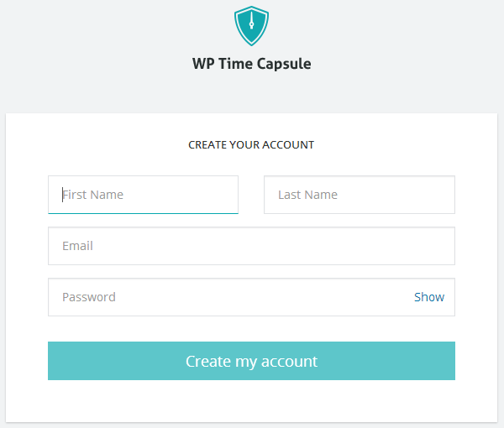
Task: Click the CREATE YOUR ACCOUNT heading
Action: click(x=251, y=145)
